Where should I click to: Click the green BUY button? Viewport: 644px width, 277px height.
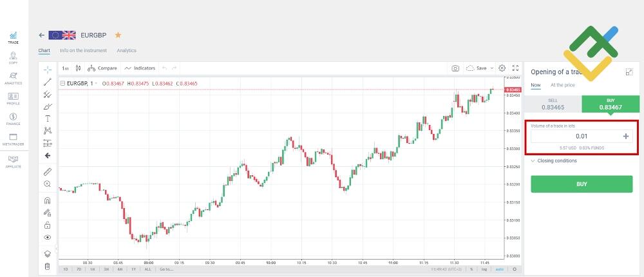(x=581, y=184)
